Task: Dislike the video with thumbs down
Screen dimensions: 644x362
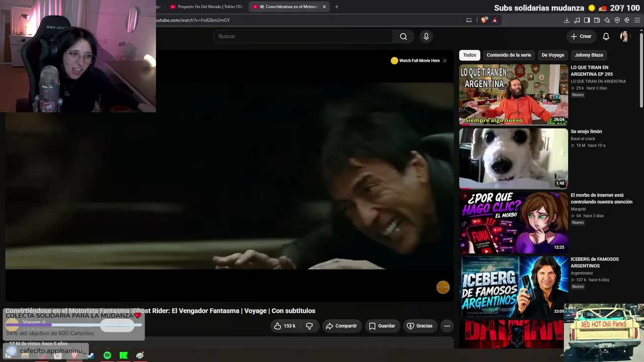Action: (309, 326)
